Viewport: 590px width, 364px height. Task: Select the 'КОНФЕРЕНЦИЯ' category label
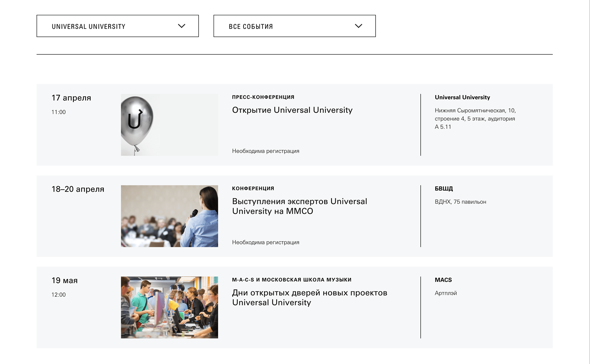(253, 188)
